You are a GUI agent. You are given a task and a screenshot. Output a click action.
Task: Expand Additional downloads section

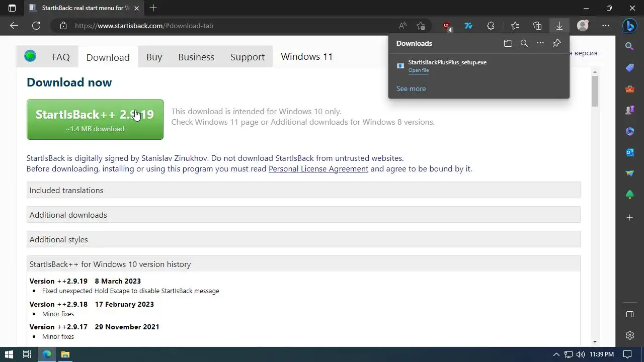coord(303,215)
